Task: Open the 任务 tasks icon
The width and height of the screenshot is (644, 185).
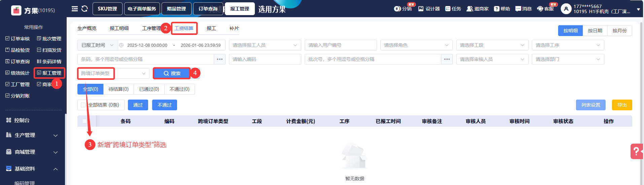Action: 448,9
